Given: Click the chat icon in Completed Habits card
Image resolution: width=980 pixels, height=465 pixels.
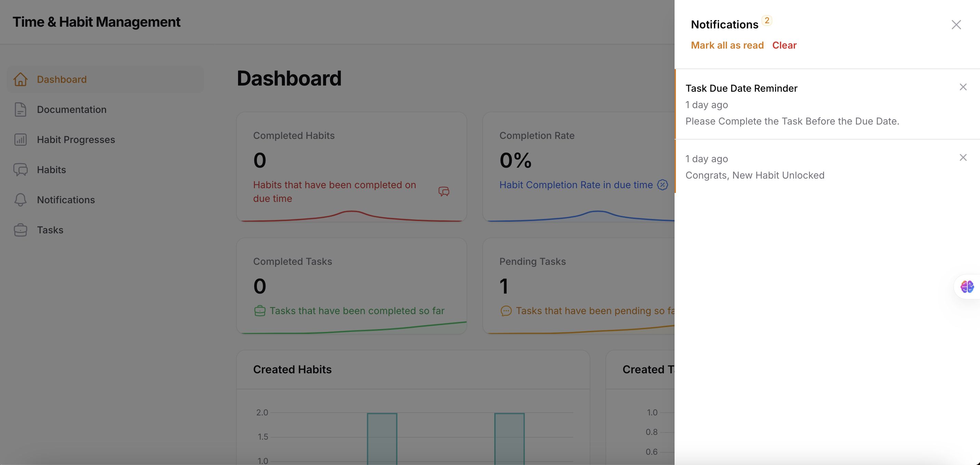Looking at the screenshot, I should tap(444, 191).
